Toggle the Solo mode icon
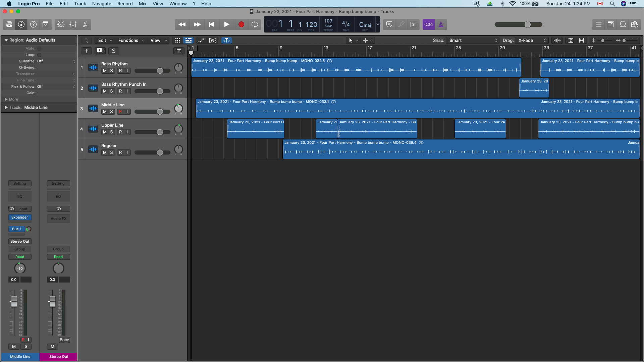 coord(413,24)
